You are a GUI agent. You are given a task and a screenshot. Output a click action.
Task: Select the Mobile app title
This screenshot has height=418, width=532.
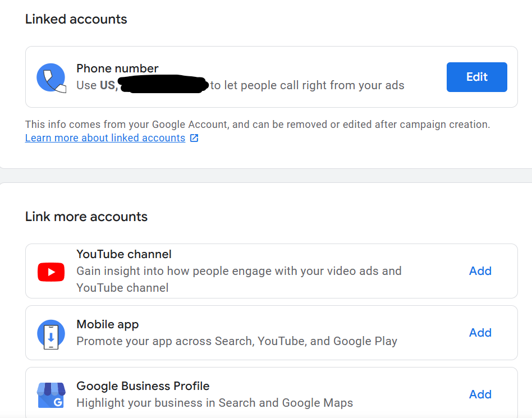(x=107, y=324)
